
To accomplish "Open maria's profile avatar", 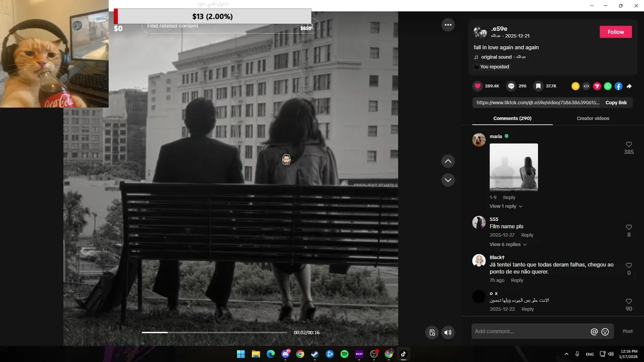I will (479, 140).
